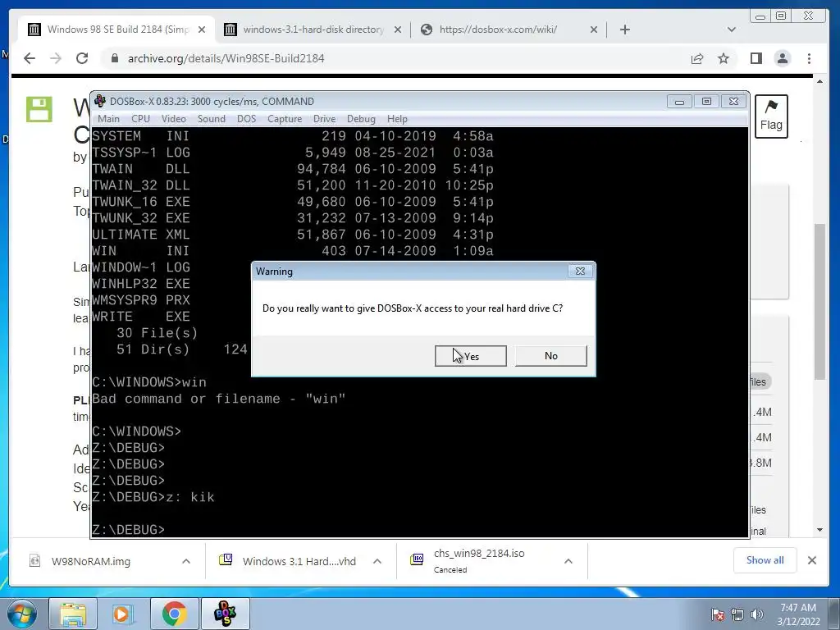
Task: Go back in Chrome
Action: (x=30, y=58)
